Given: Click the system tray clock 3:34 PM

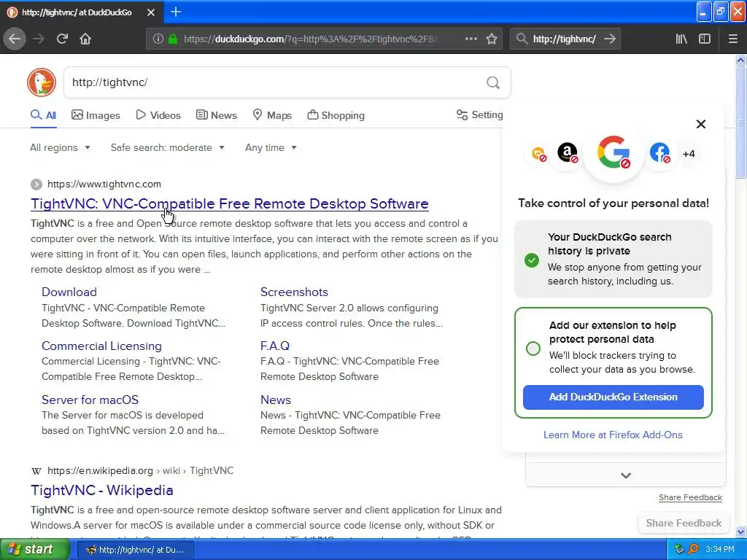Looking at the screenshot, I should (720, 550).
